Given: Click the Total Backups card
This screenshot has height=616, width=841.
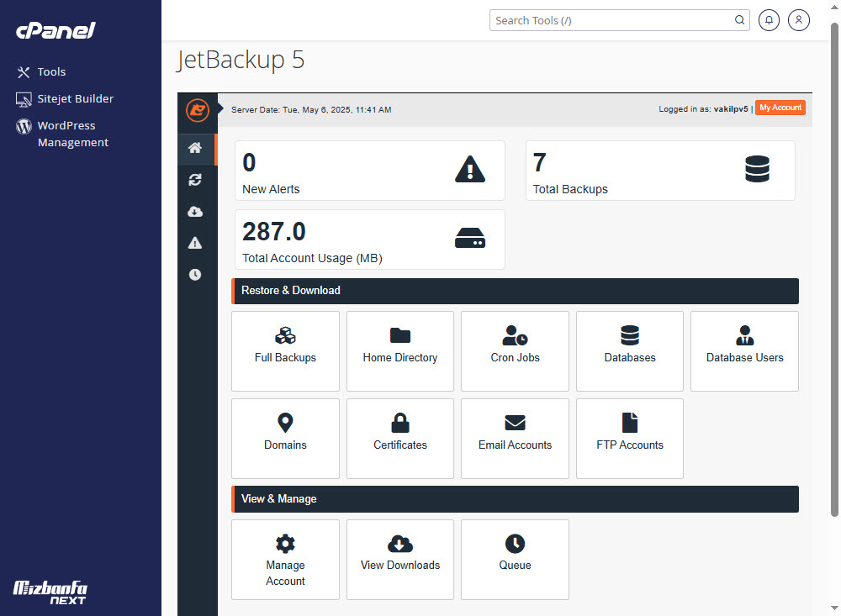Looking at the screenshot, I should point(661,171).
